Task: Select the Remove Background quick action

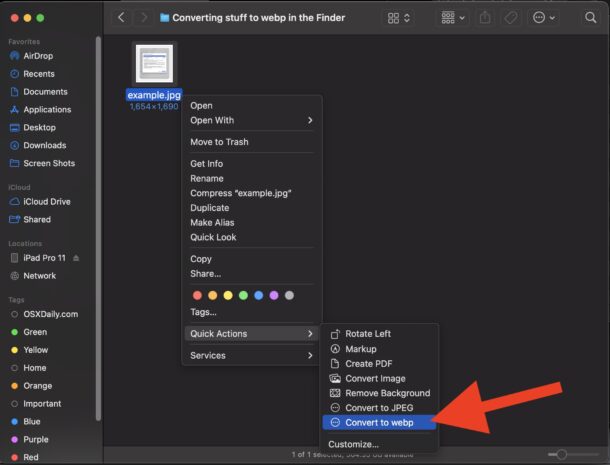Action: pyautogui.click(x=387, y=393)
